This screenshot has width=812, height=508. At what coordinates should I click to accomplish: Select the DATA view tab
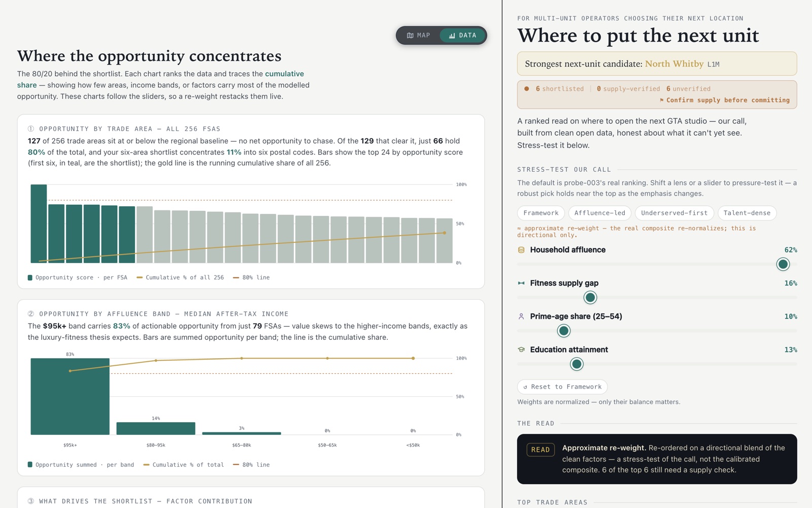click(x=462, y=36)
